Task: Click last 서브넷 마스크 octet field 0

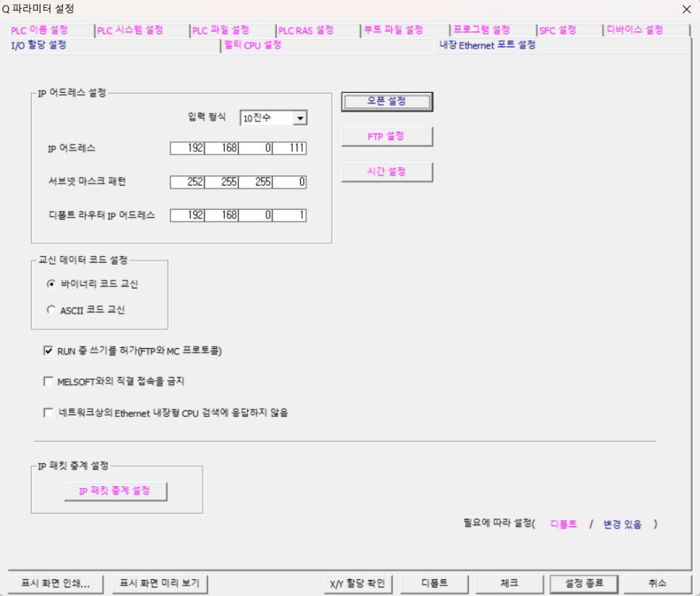Action: tap(289, 182)
